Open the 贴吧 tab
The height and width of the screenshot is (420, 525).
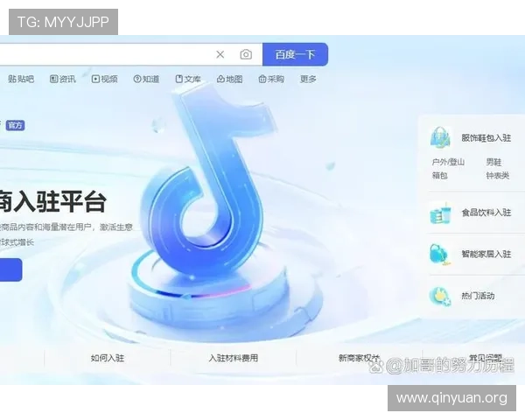click(x=21, y=79)
